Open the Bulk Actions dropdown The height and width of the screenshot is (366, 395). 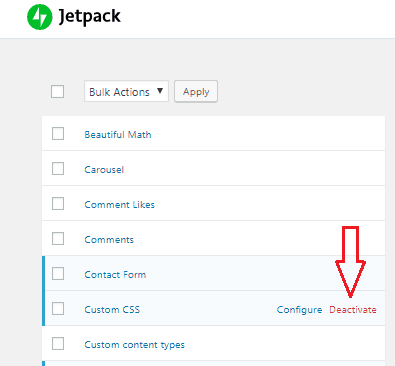tap(126, 91)
